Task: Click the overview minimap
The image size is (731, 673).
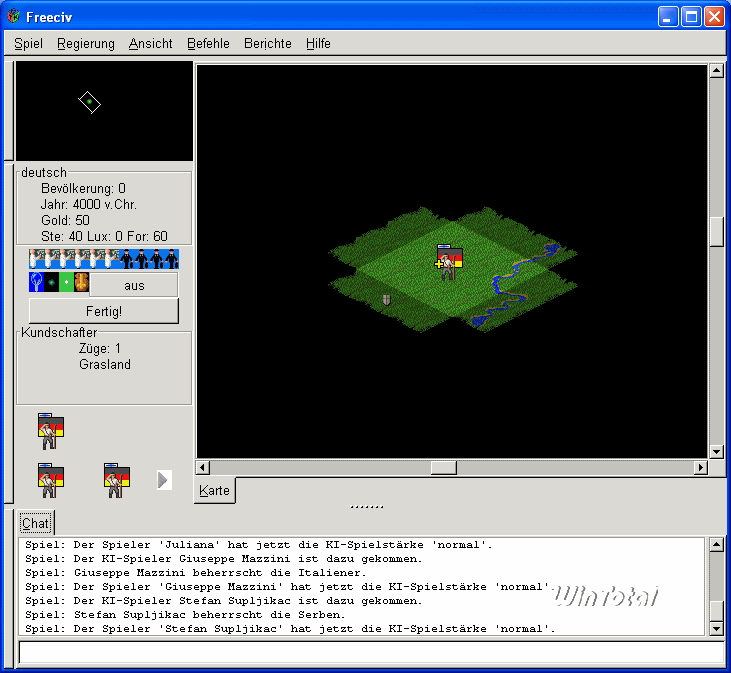Action: point(104,111)
